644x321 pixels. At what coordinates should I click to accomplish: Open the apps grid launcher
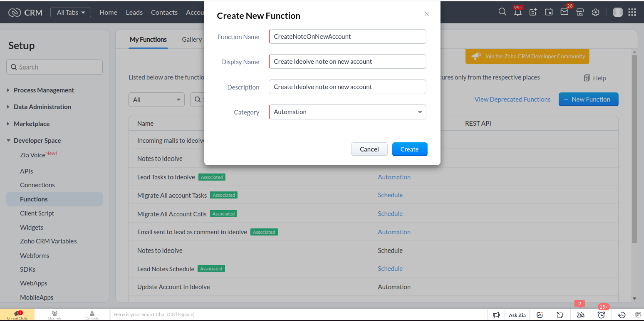(632, 12)
